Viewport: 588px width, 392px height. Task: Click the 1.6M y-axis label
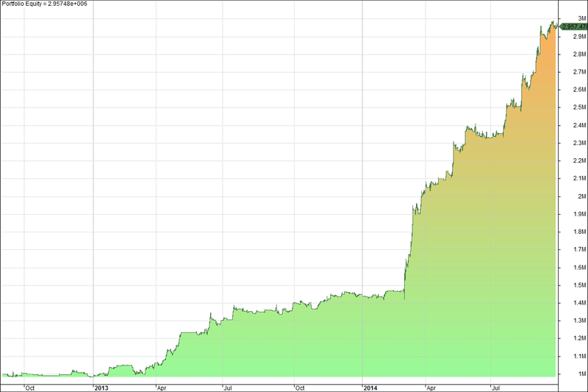tap(580, 268)
